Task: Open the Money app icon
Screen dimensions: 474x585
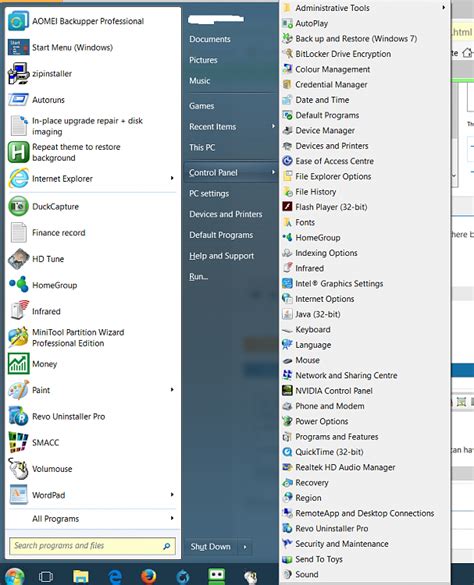Action: click(18, 364)
